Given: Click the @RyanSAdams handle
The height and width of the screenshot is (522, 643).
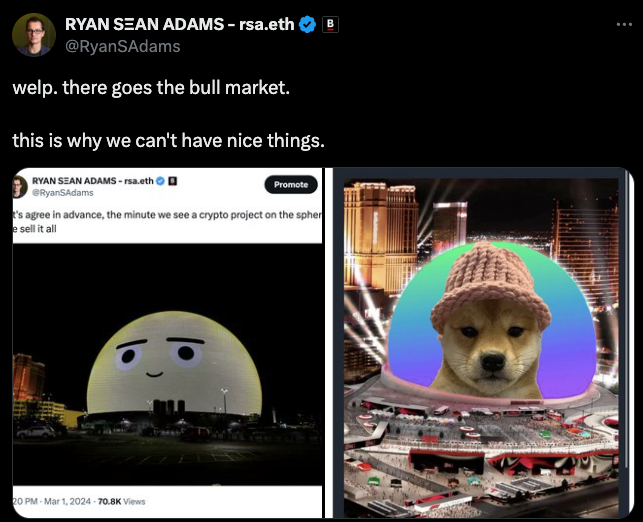Looking at the screenshot, I should click(x=123, y=46).
